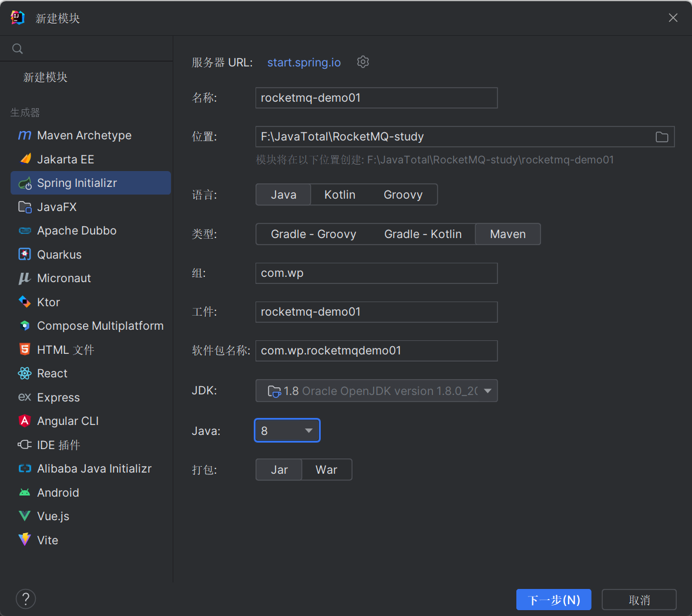
Task: Click the Jakarta EE feather icon
Action: coord(25,159)
